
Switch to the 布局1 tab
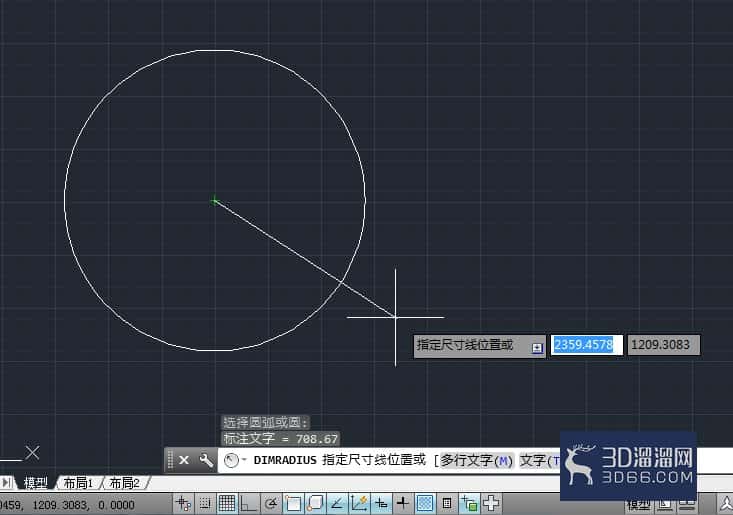(78, 483)
